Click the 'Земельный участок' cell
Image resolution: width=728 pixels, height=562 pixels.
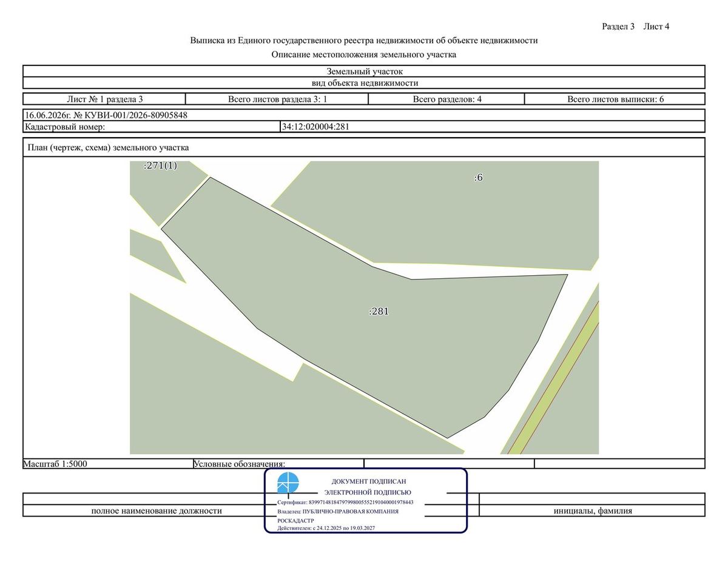(364, 71)
